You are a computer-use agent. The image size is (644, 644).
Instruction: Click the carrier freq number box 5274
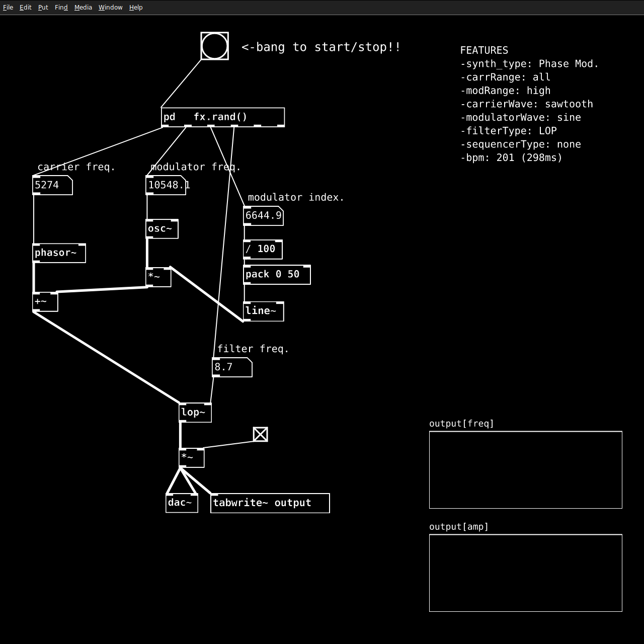click(53, 185)
